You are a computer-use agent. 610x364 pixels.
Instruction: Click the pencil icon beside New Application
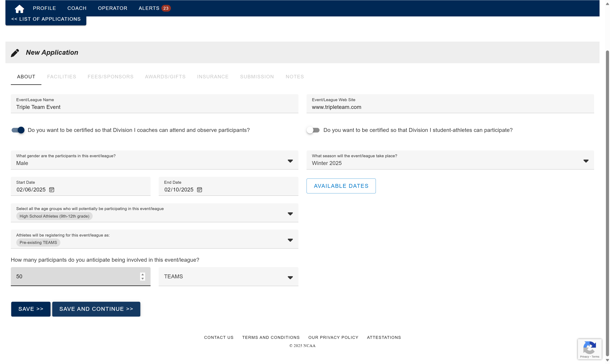click(15, 53)
